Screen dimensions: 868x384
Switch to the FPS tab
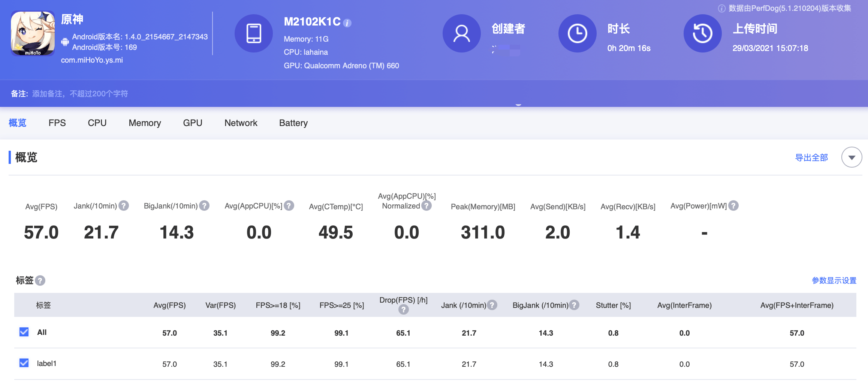pos(57,123)
